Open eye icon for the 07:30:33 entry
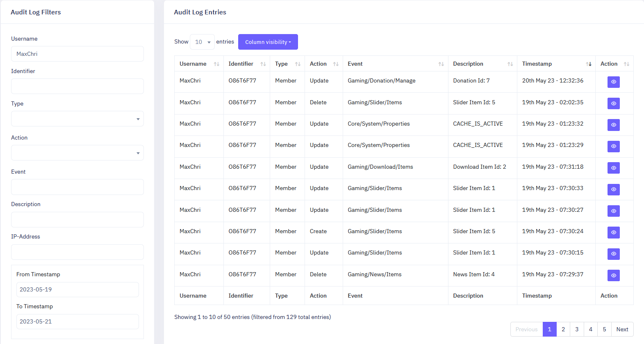644x344 pixels. point(613,190)
